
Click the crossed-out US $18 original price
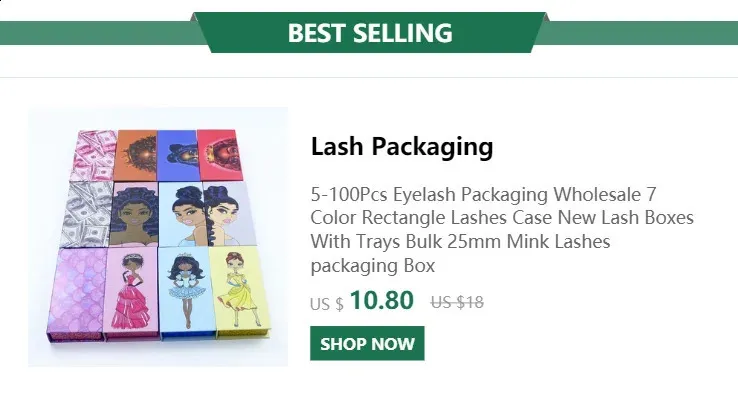pyautogui.click(x=457, y=302)
